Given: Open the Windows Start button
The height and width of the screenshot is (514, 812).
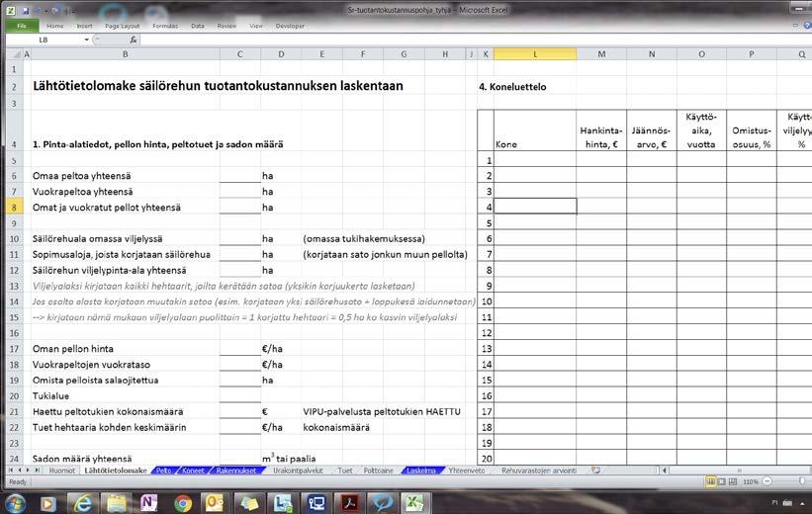Looking at the screenshot, I should click(x=15, y=503).
